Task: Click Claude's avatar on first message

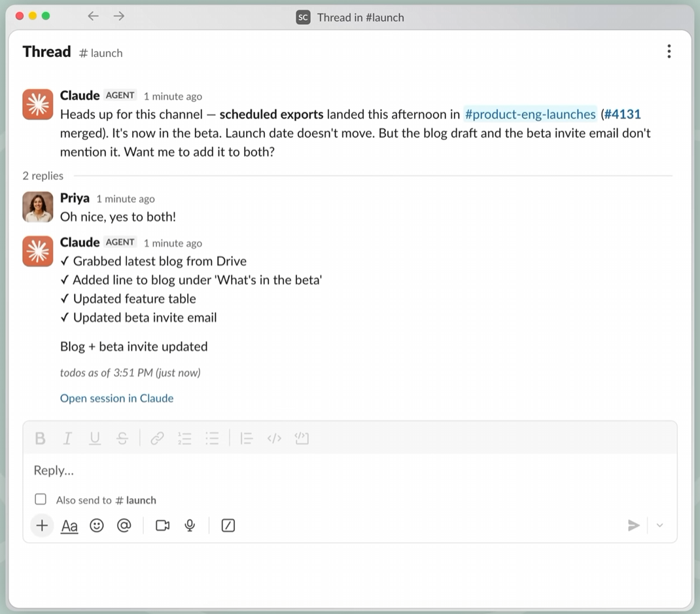Action: pyautogui.click(x=38, y=105)
